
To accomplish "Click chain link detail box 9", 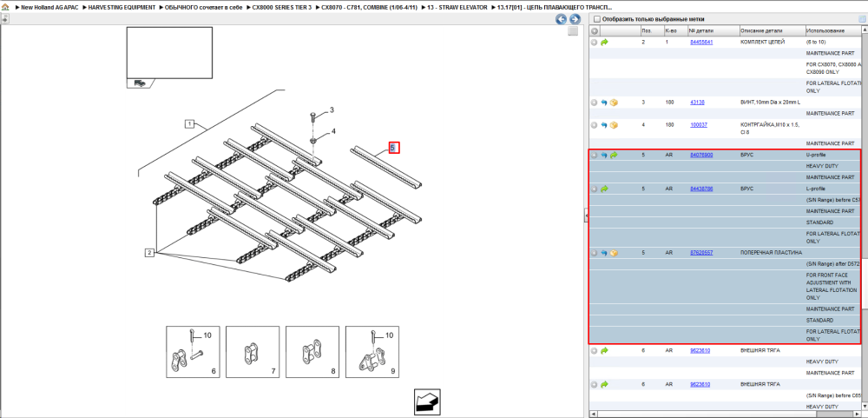I will click(372, 352).
